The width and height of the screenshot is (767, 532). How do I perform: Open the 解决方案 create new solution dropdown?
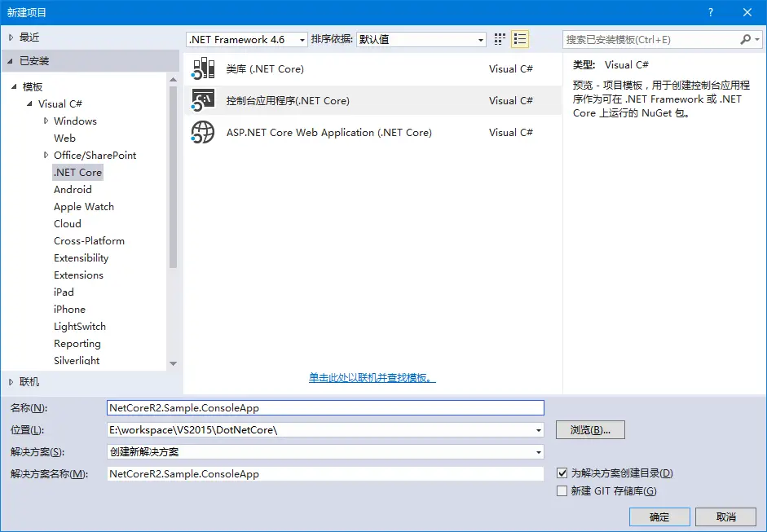click(x=538, y=452)
